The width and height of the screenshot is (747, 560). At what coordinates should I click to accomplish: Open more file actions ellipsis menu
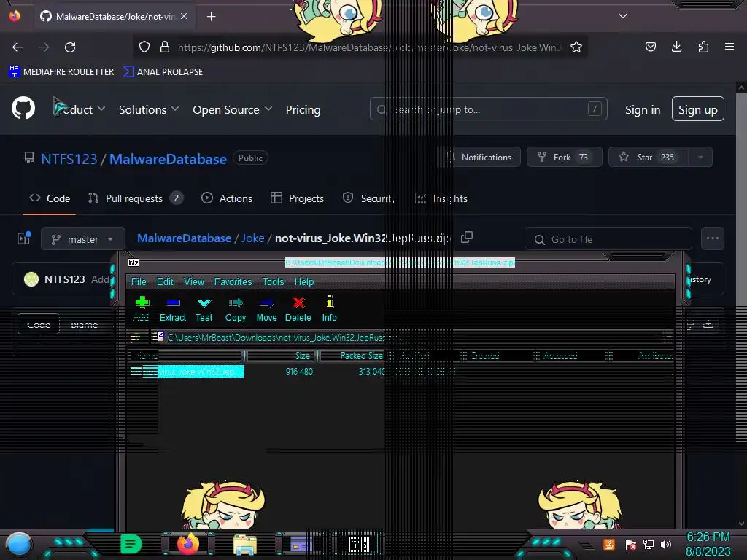[x=712, y=238]
